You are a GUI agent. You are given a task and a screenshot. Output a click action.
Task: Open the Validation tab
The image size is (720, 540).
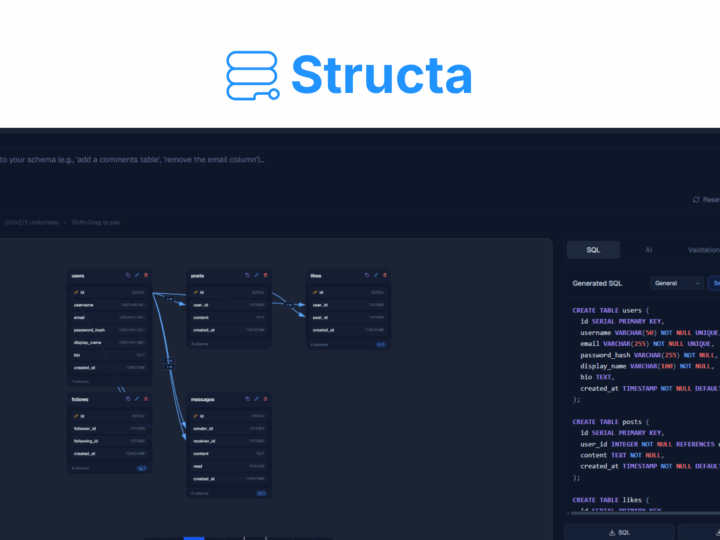click(703, 250)
